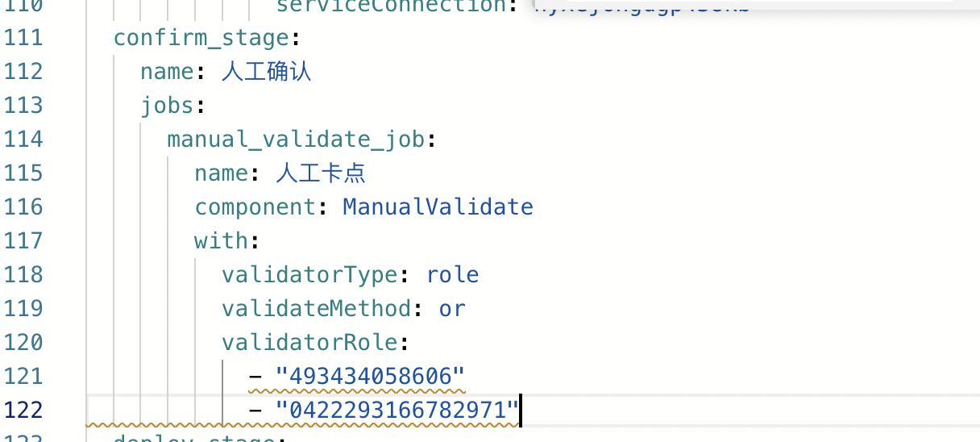Place cursor on the component key
This screenshot has width=980, height=442.
pyautogui.click(x=255, y=207)
